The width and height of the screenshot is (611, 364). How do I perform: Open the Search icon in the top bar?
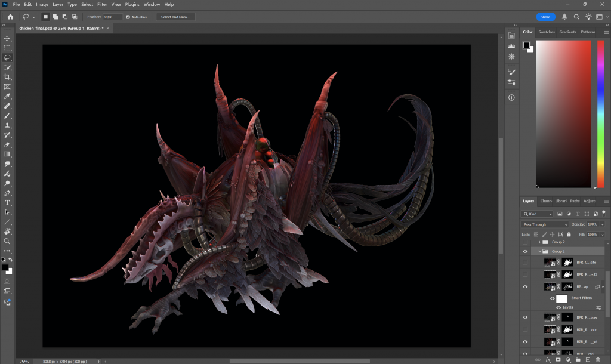point(576,17)
